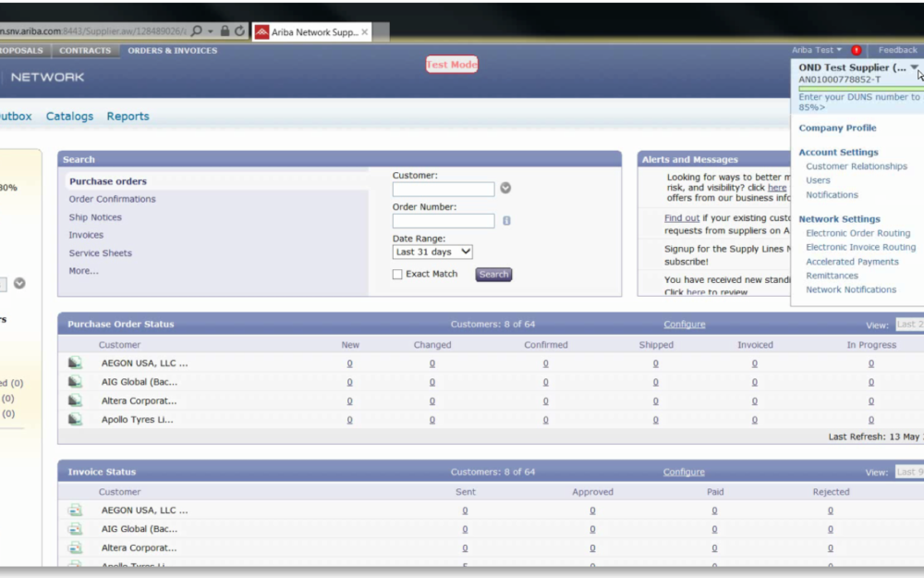924x578 pixels.
Task: Click 'Apollo Tyres Li...' in Purchase Order Status
Action: [138, 420]
